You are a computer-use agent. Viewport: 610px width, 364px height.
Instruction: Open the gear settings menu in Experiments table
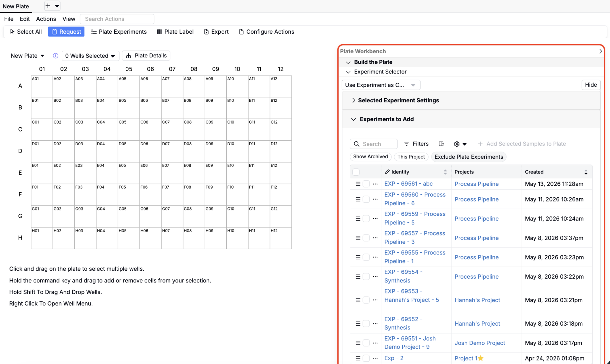(x=460, y=144)
